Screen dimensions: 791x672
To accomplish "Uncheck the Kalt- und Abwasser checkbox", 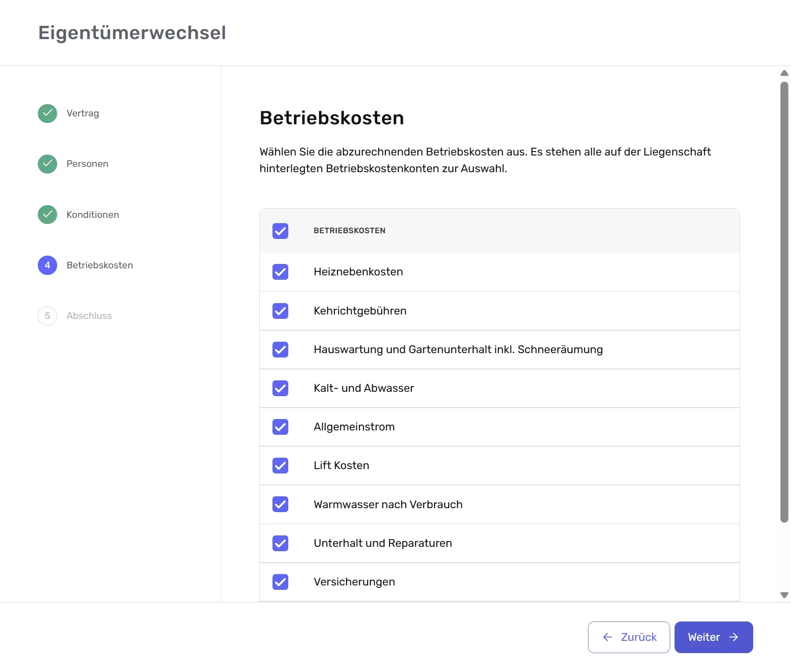I will click(x=280, y=388).
